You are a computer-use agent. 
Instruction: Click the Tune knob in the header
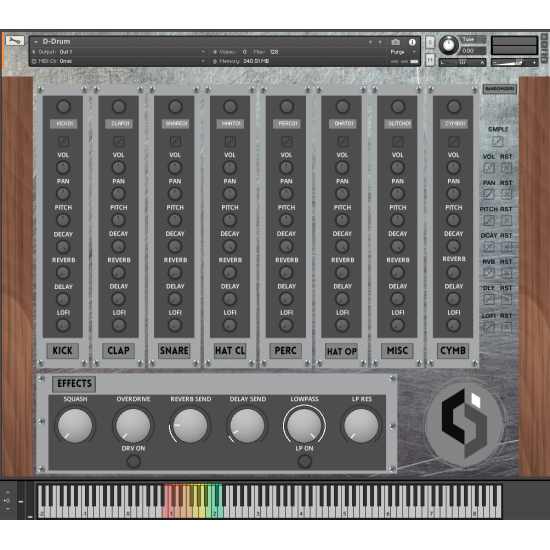click(x=448, y=45)
